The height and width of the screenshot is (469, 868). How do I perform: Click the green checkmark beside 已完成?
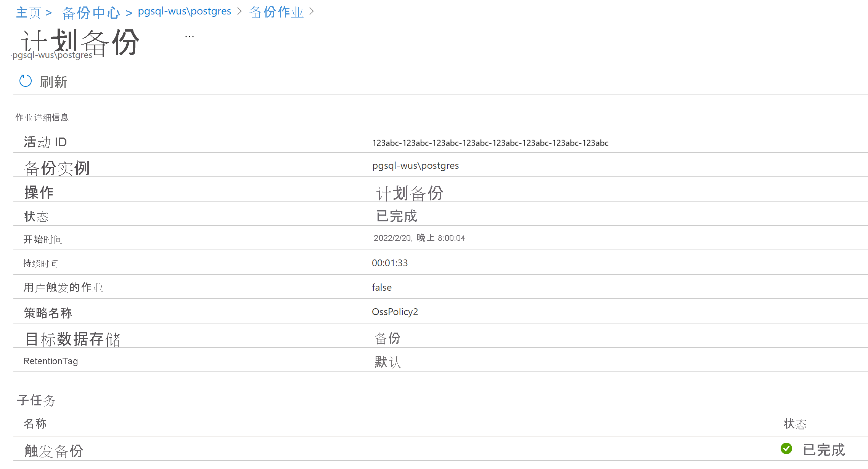[x=786, y=449]
